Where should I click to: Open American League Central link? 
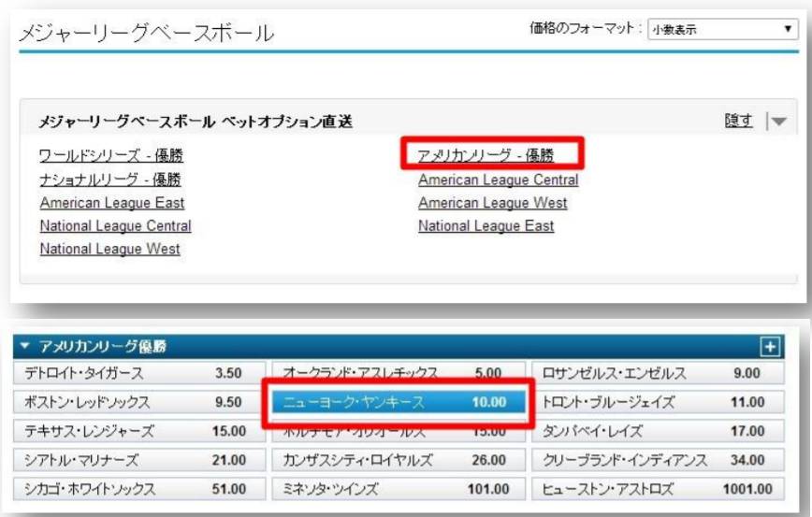click(x=499, y=180)
